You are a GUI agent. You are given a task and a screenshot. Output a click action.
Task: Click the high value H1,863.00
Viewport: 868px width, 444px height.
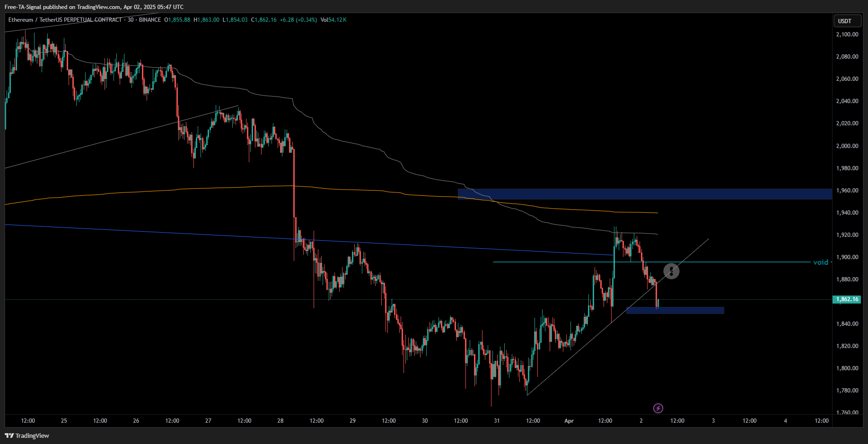coord(207,20)
